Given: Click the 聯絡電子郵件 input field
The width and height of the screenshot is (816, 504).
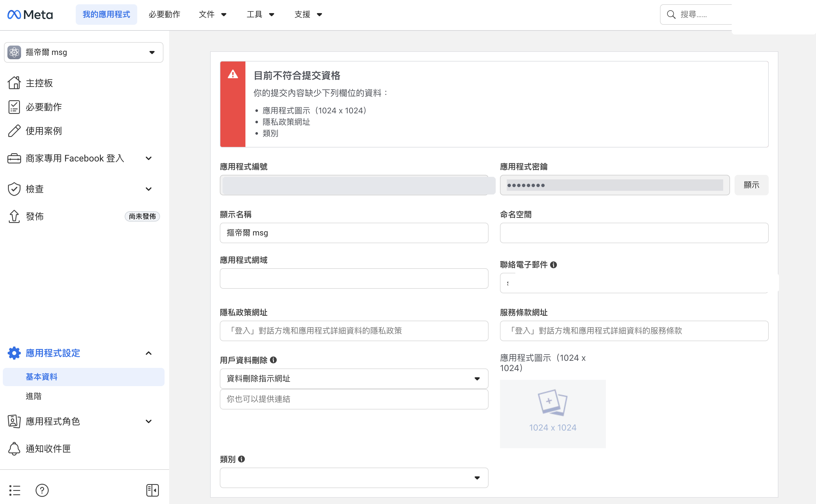Looking at the screenshot, I should coord(634,283).
